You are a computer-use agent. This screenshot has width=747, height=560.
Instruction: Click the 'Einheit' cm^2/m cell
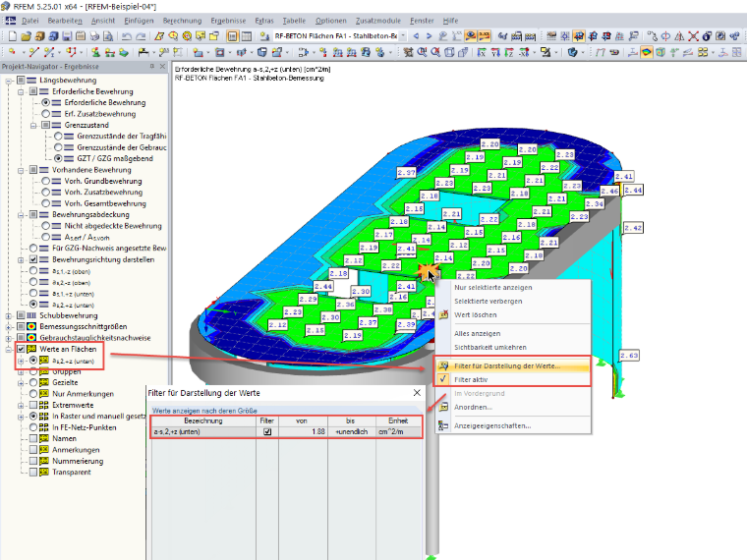coord(399,432)
